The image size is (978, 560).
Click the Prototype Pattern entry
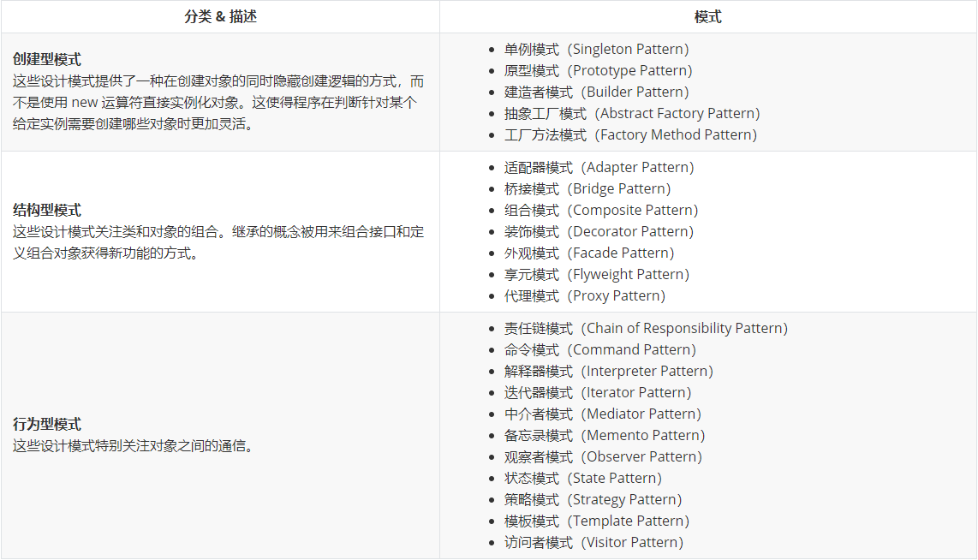pos(598,71)
